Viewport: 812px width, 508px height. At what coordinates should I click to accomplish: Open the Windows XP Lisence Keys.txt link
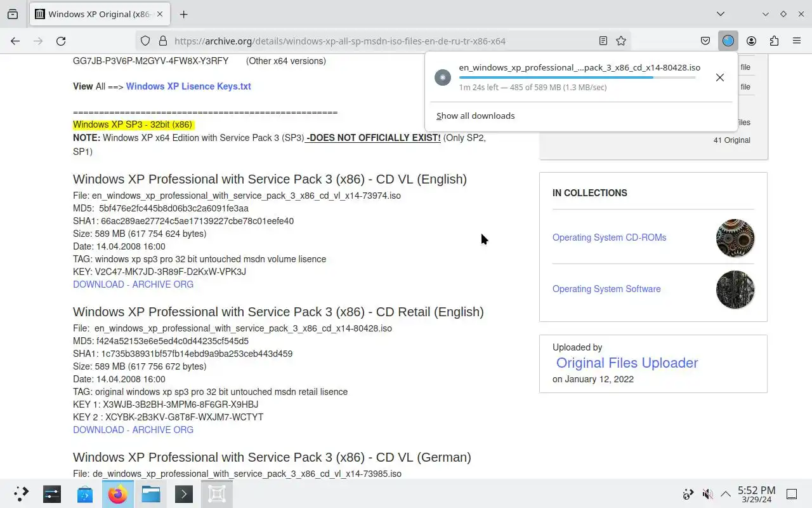(x=188, y=86)
